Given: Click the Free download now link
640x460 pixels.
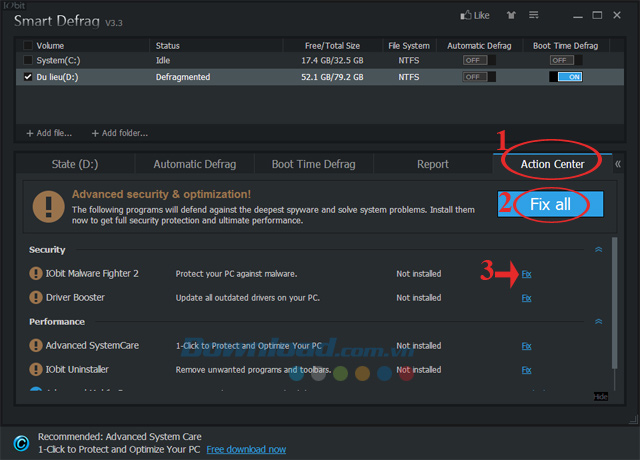Looking at the screenshot, I should click(246, 449).
